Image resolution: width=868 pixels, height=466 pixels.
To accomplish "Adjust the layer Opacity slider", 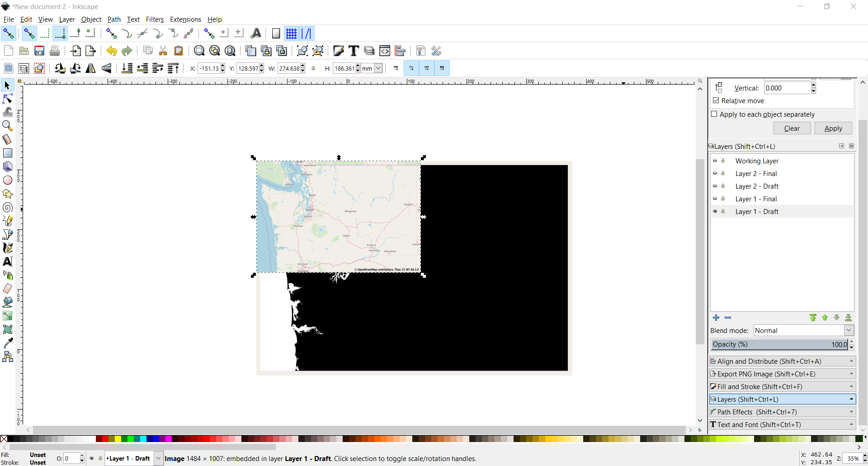I will coord(779,344).
